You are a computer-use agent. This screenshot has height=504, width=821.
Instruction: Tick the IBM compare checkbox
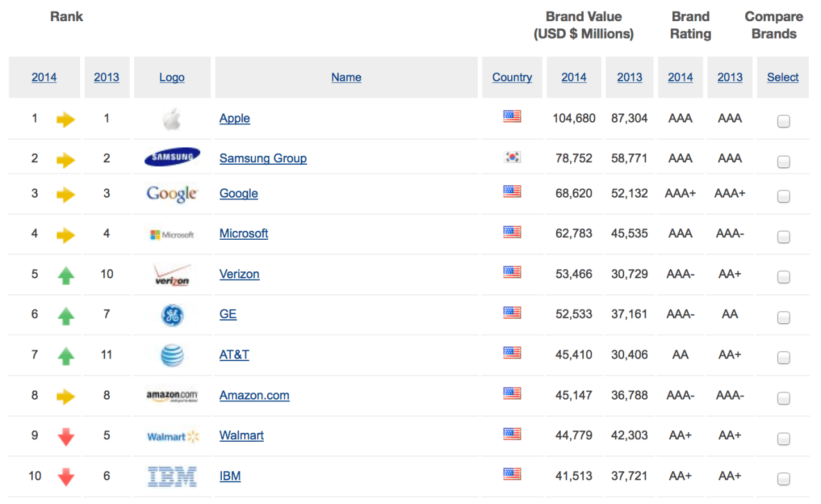pos(783,478)
